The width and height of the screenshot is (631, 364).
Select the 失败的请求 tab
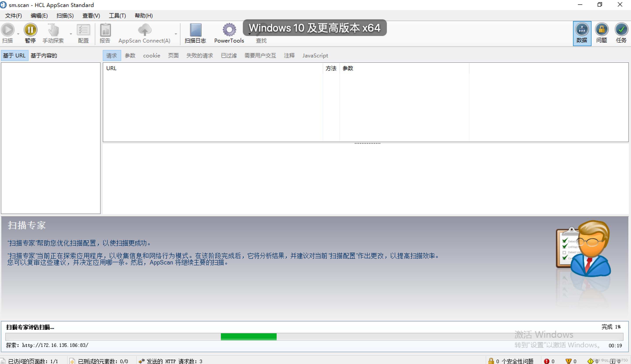tap(200, 55)
